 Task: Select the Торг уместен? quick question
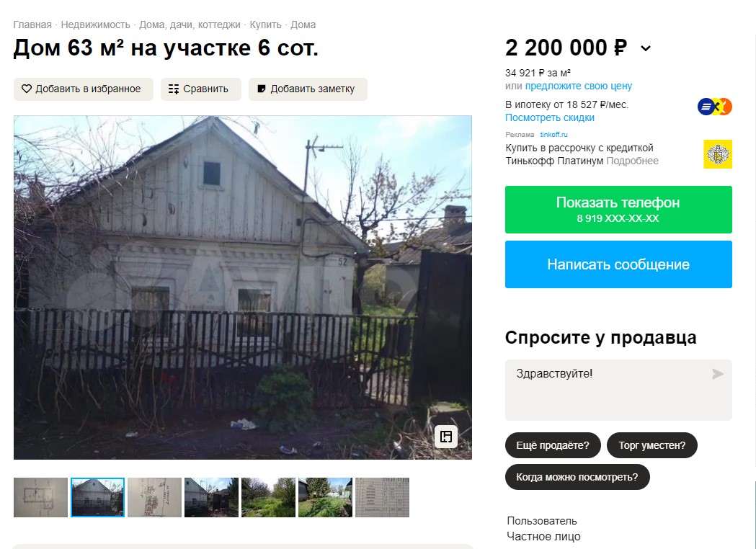[x=652, y=445]
